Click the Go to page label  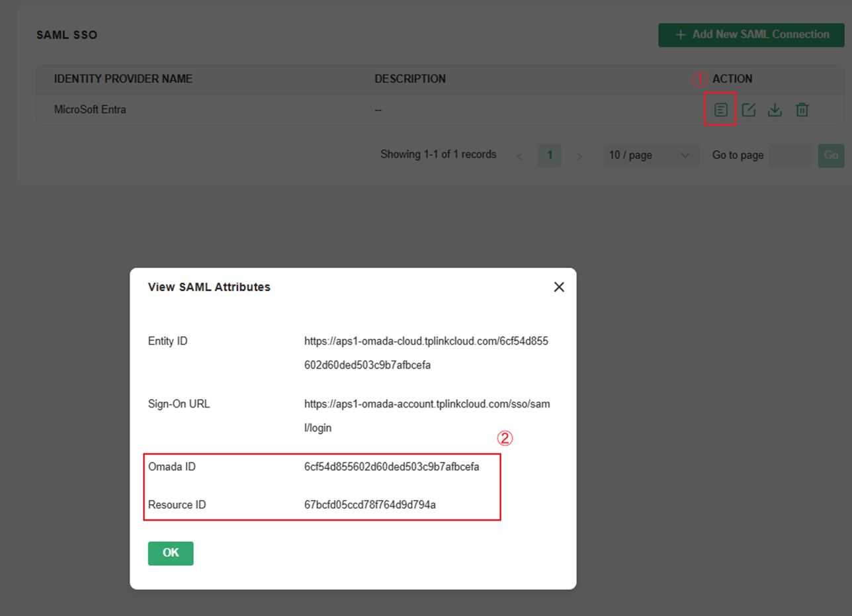point(738,155)
